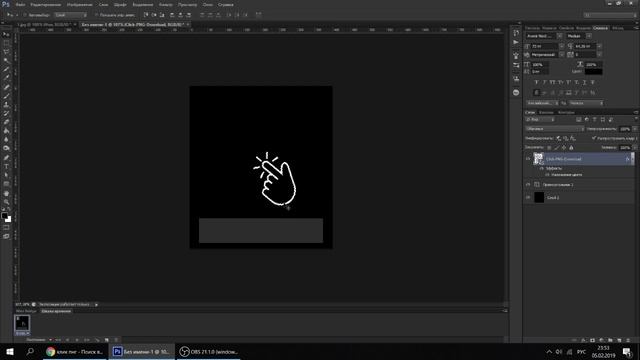Delete layer using trash icon in Layers panel

(x=628, y=340)
